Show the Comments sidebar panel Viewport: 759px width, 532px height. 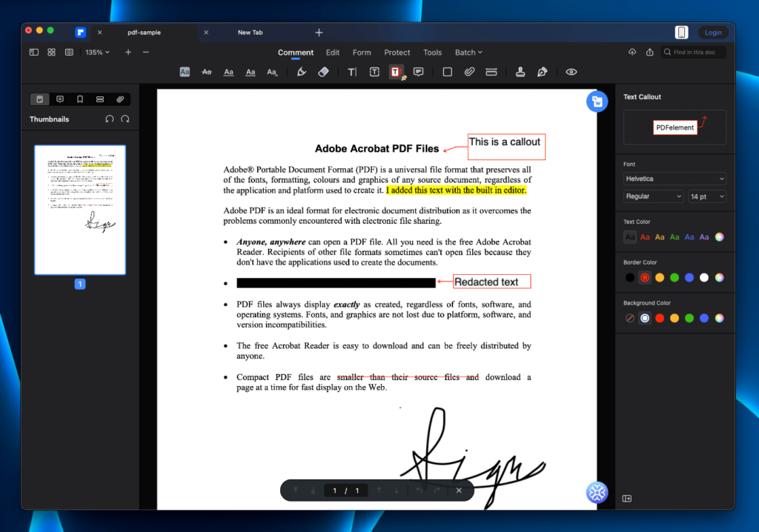pyautogui.click(x=60, y=99)
